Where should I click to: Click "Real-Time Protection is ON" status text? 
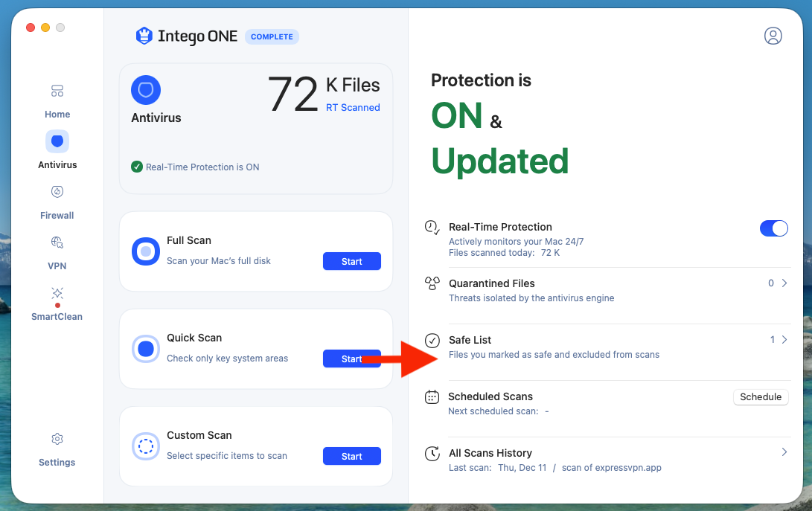point(202,167)
